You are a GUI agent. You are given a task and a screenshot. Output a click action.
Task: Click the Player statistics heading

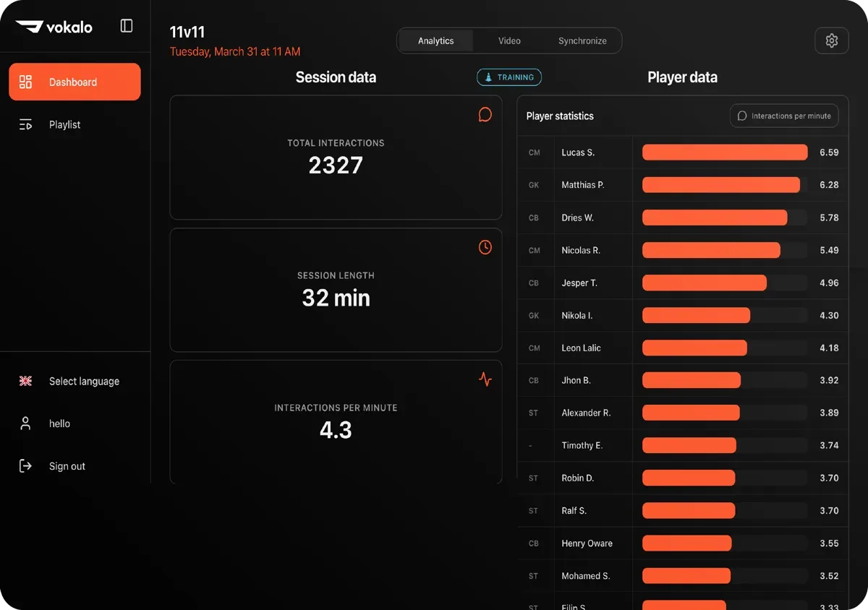[560, 116]
